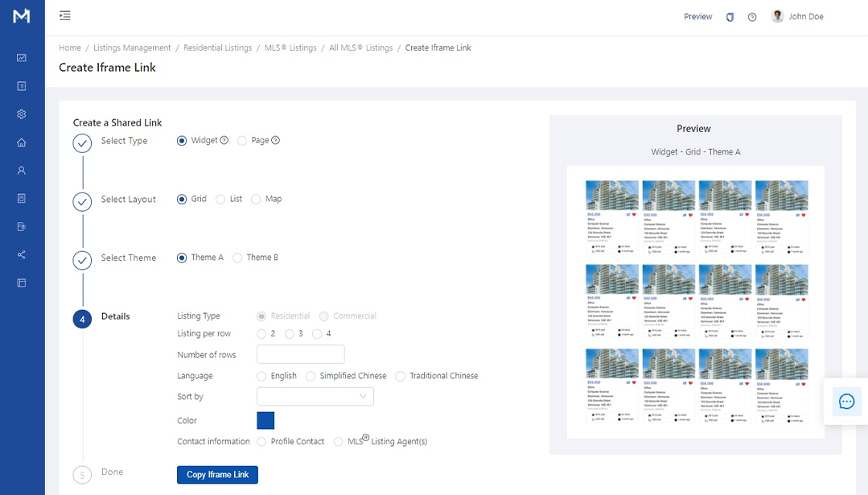Select the Residential listing type radio

pos(261,316)
